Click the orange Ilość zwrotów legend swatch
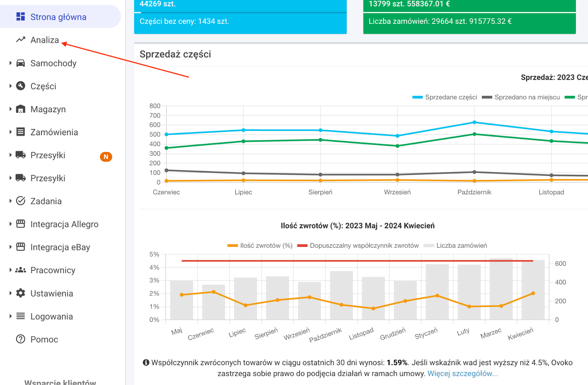The image size is (588, 385). (x=233, y=245)
